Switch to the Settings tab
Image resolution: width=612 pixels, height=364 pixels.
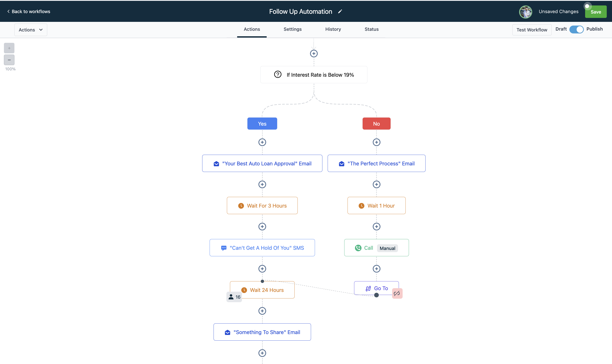[x=292, y=29]
